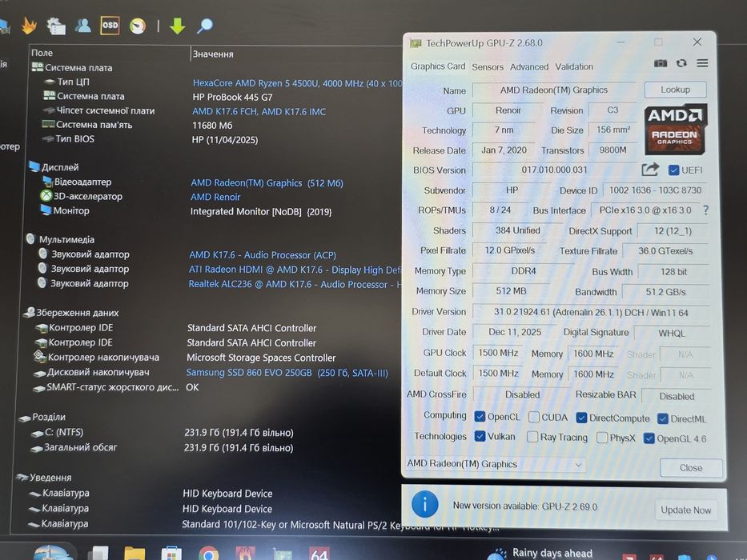Open Microsoft Store from taskbar
This screenshot has height=560, width=747.
click(171, 554)
